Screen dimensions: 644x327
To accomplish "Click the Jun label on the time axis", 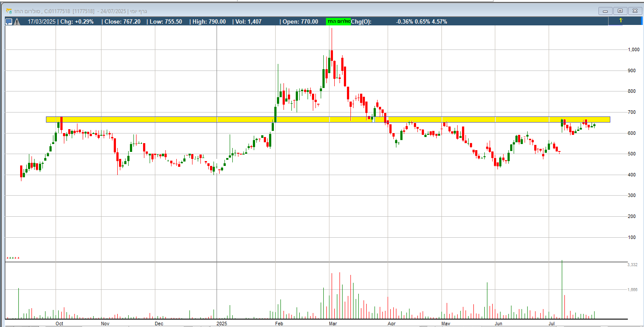I will (x=499, y=323).
